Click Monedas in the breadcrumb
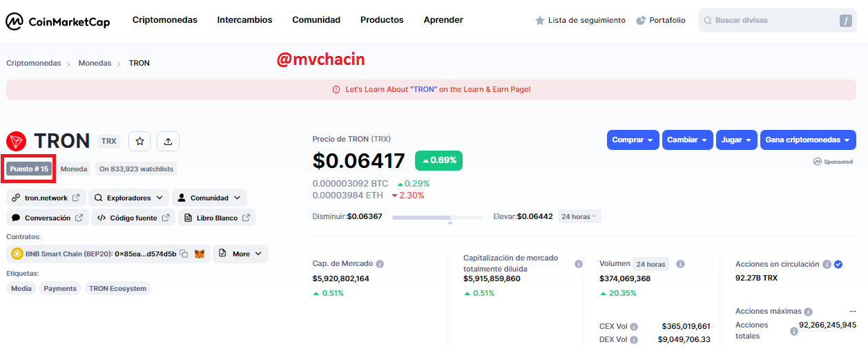This screenshot has height=351, width=868. [x=95, y=63]
